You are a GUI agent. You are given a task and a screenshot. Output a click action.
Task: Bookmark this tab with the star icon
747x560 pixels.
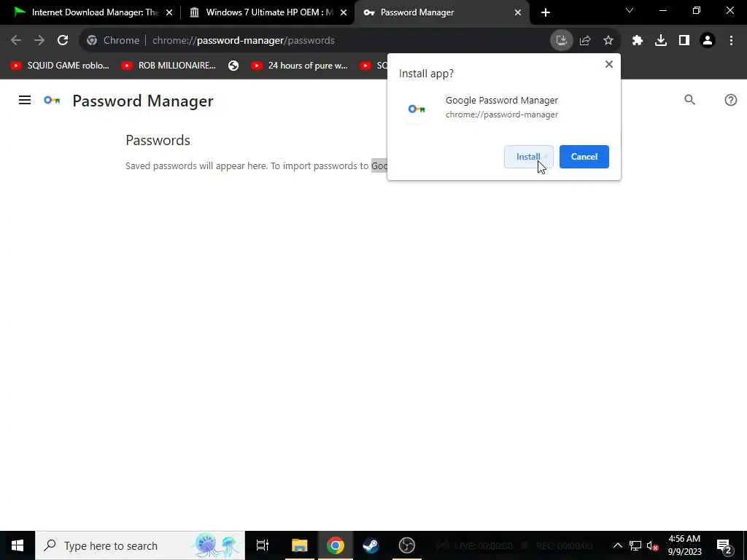click(608, 41)
